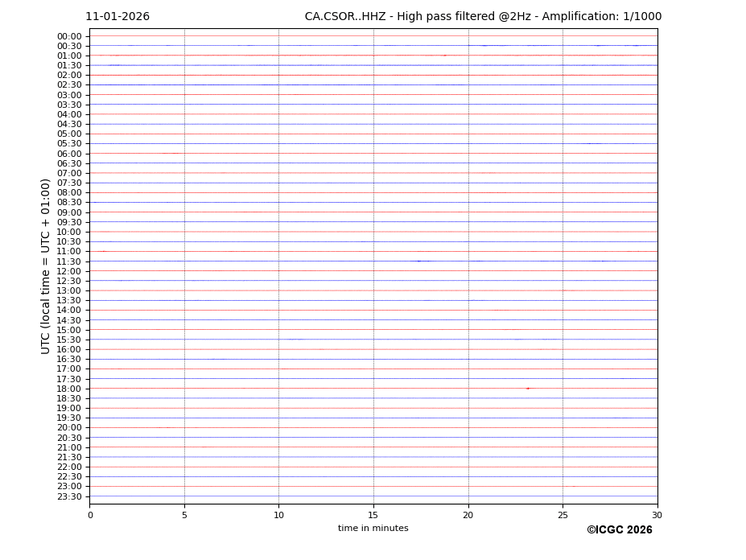This screenshot has height=560, width=746.
Task: Click the red burst at start of 11:00 trace
Action: 102,251
